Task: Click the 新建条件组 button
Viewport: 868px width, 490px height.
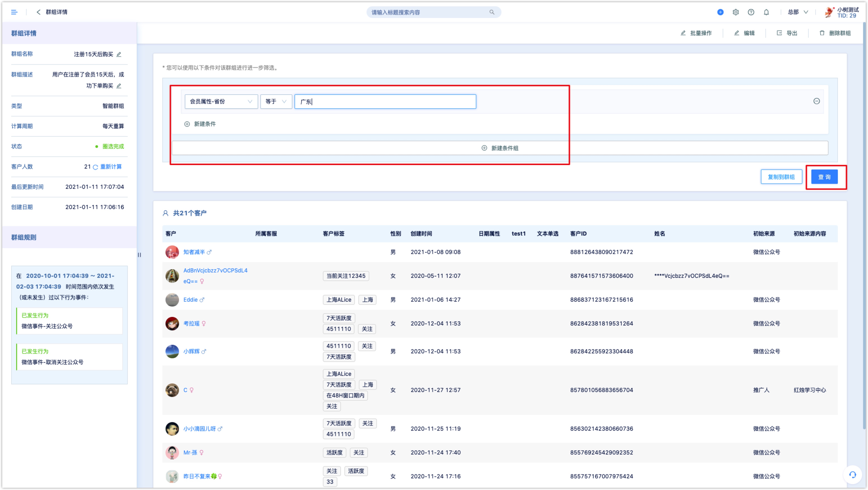Action: [500, 148]
